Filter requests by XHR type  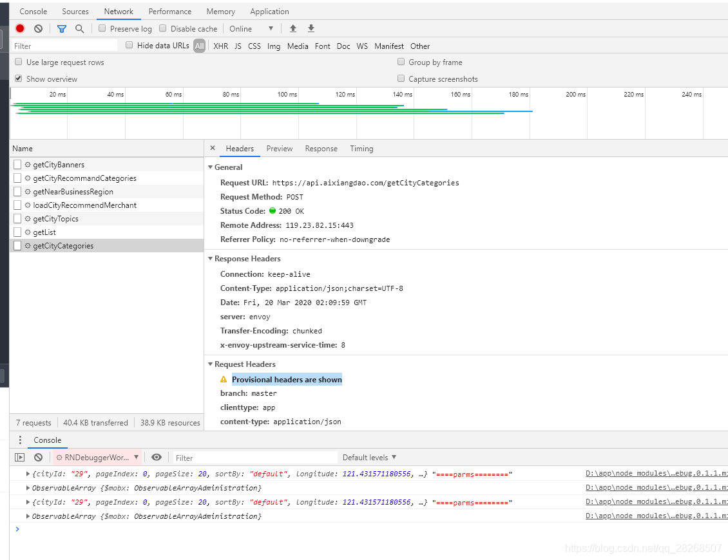(220, 46)
